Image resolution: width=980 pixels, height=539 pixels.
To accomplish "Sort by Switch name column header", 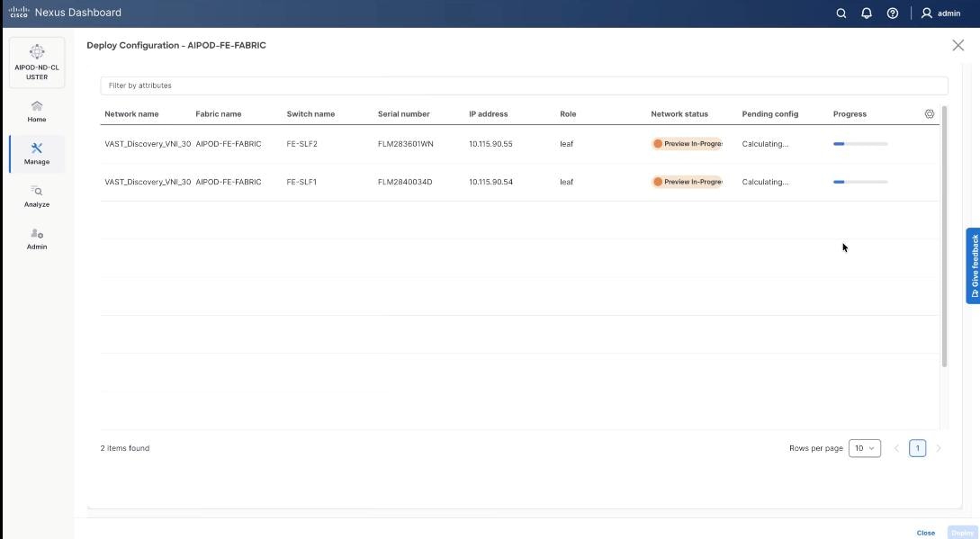I will (310, 113).
